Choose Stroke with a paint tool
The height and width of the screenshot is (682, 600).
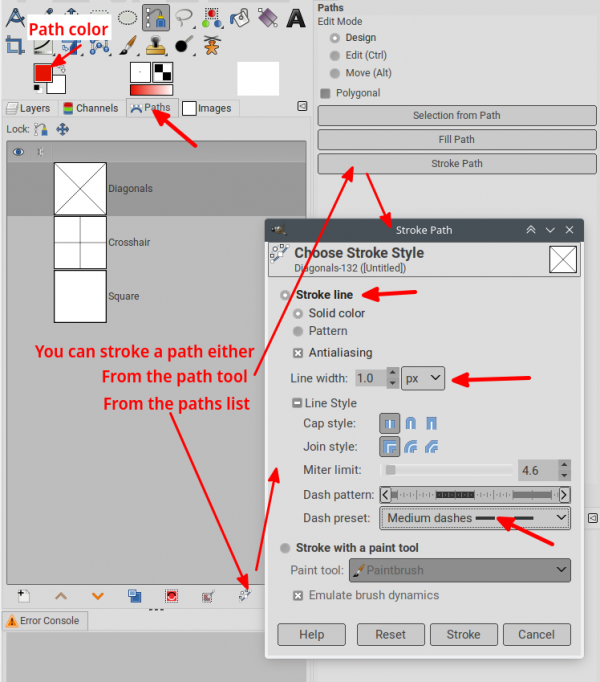click(285, 548)
